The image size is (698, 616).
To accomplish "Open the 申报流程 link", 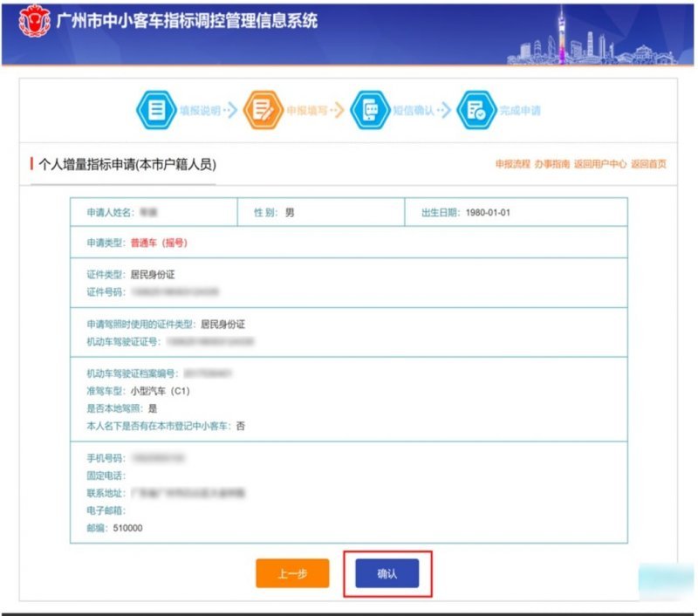I will (512, 164).
